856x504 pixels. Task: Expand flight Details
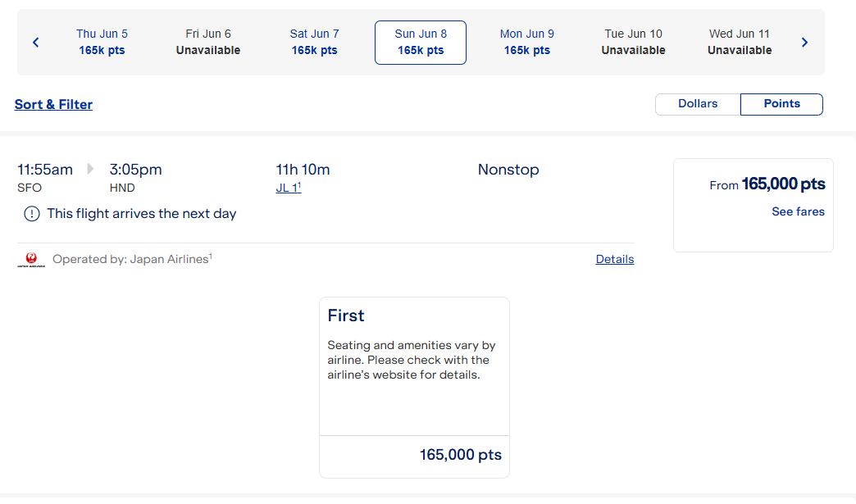(x=614, y=259)
